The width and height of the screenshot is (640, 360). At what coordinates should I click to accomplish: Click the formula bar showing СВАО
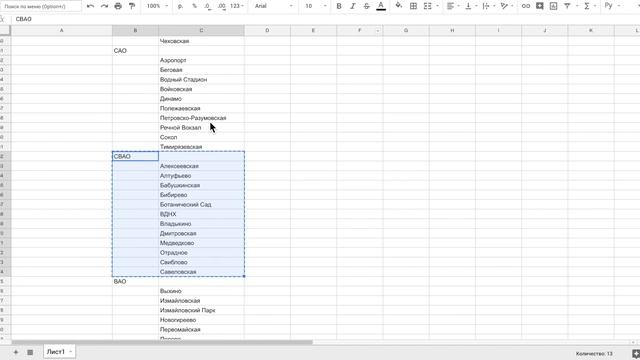pyautogui.click(x=327, y=19)
